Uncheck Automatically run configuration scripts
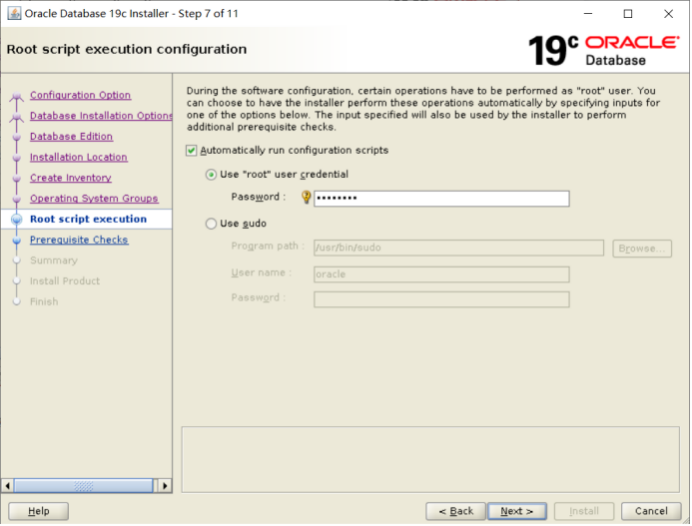The image size is (692, 526). tap(191, 150)
